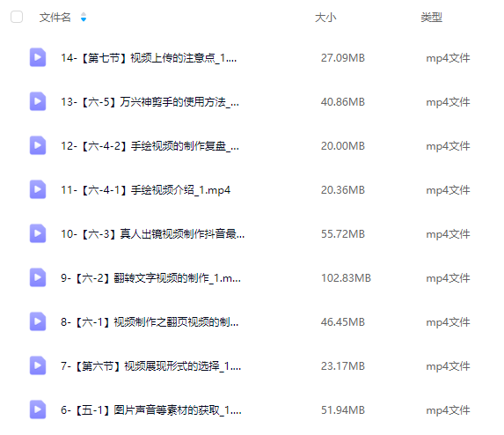
Task: Sort files with the 文件名 sort arrow
Action: point(84,17)
